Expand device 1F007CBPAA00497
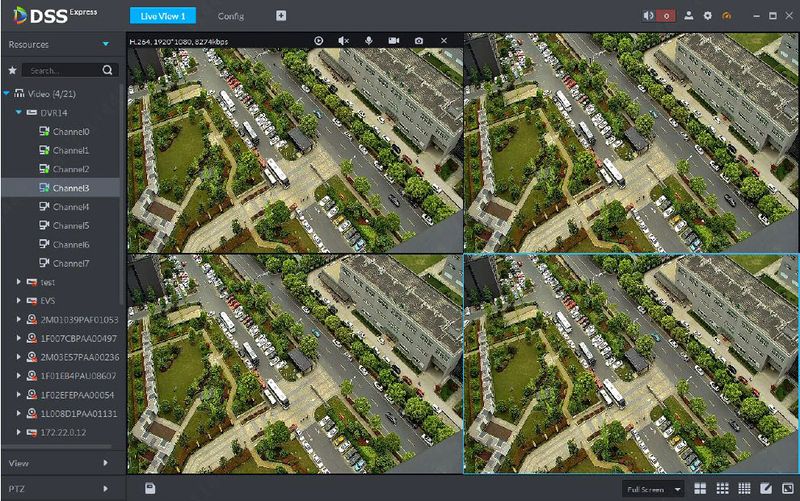The width and height of the screenshot is (800, 501). pyautogui.click(x=19, y=338)
